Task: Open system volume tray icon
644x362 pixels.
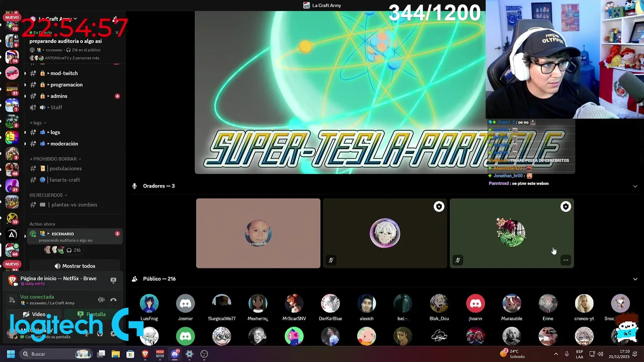Action: click(601, 354)
